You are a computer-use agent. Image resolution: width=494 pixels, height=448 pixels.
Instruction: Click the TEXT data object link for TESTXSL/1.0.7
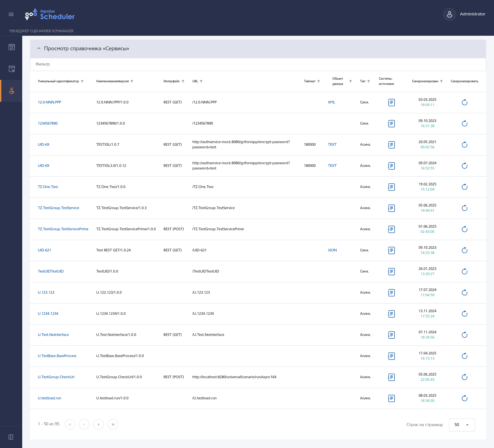[332, 144]
